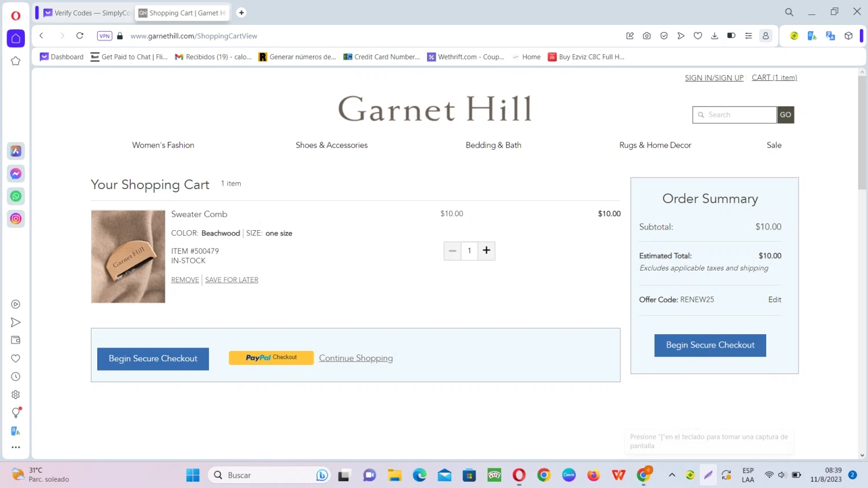Reload the Garnet Hill page
Viewport: 868px width, 488px height.
80,36
